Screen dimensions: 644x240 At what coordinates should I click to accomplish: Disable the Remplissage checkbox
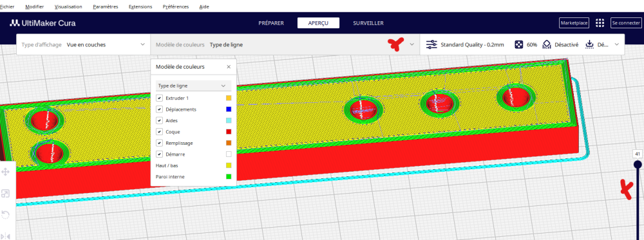(x=159, y=143)
